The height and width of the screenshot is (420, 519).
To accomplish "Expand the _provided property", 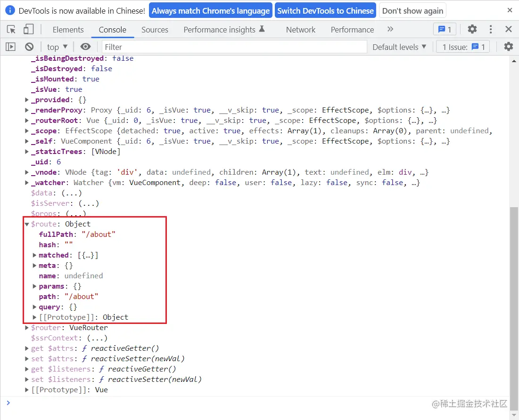I will [27, 99].
